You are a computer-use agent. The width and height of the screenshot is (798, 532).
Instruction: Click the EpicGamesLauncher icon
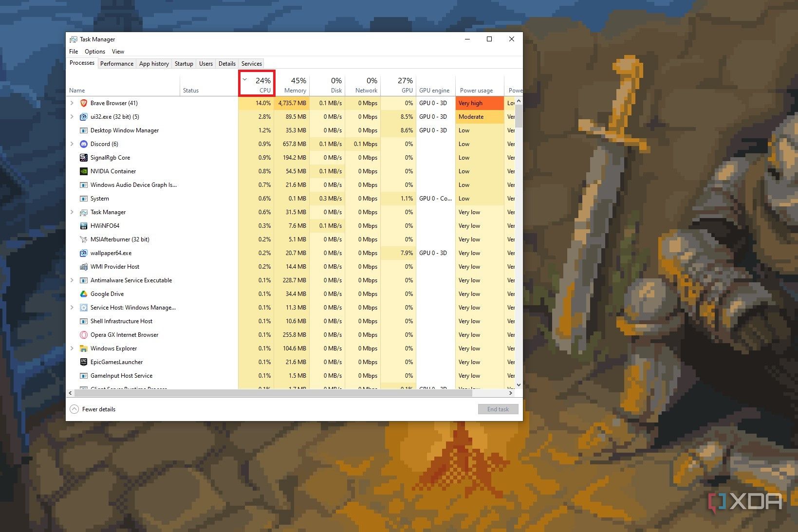pyautogui.click(x=83, y=362)
